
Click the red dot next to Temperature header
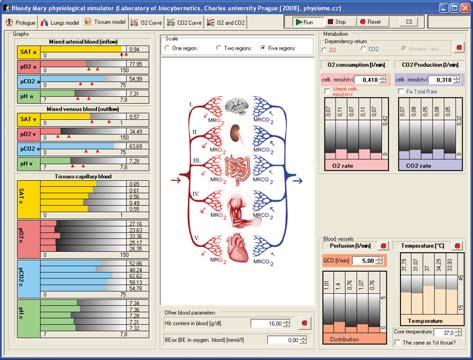click(x=457, y=246)
